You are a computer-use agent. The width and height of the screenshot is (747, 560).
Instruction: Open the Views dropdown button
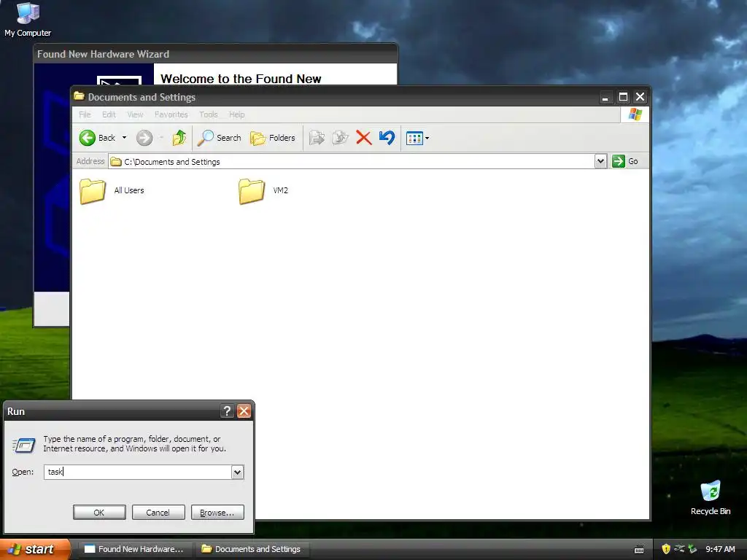tap(417, 138)
